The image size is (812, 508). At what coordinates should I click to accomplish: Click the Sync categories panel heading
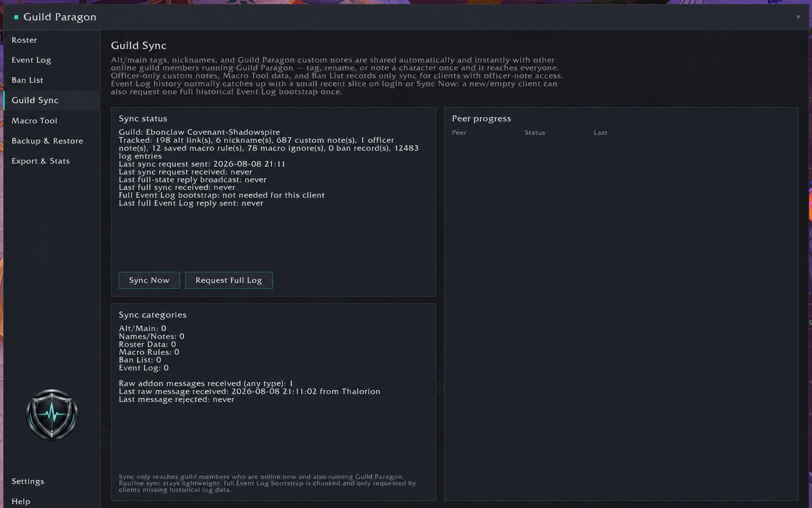click(153, 315)
